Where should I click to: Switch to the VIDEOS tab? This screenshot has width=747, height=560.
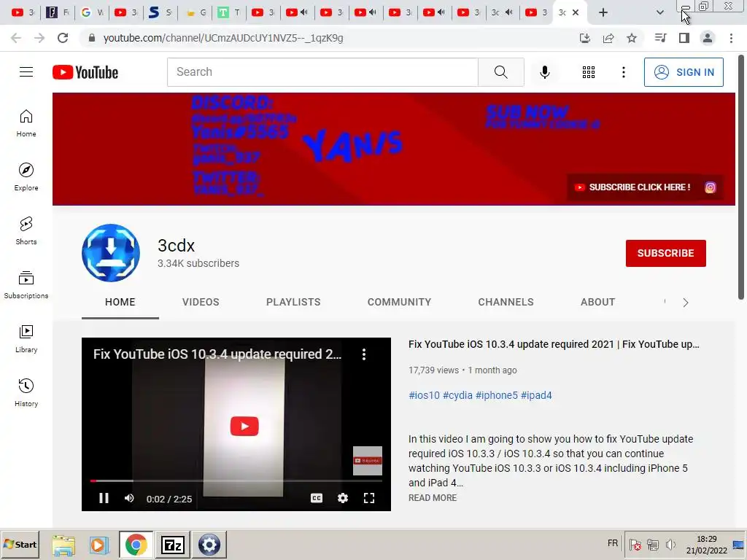[201, 302]
